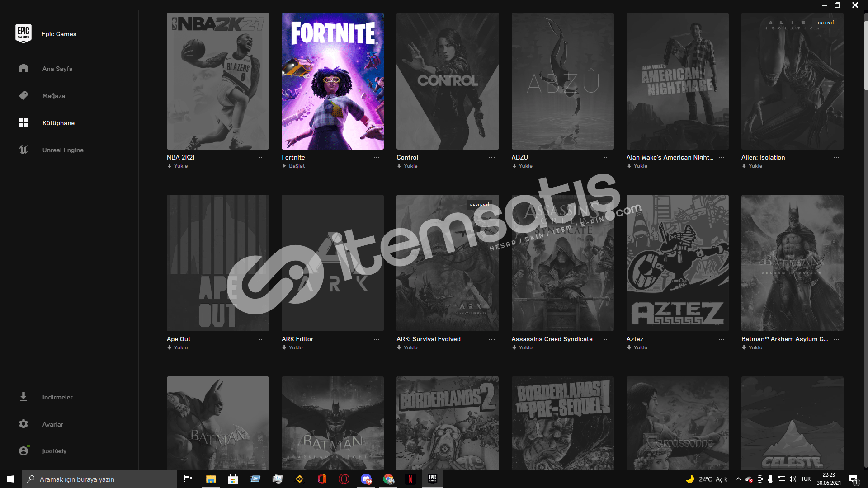Image resolution: width=868 pixels, height=488 pixels.
Task: Open Microsoft Store from the taskbar
Action: [x=233, y=479]
